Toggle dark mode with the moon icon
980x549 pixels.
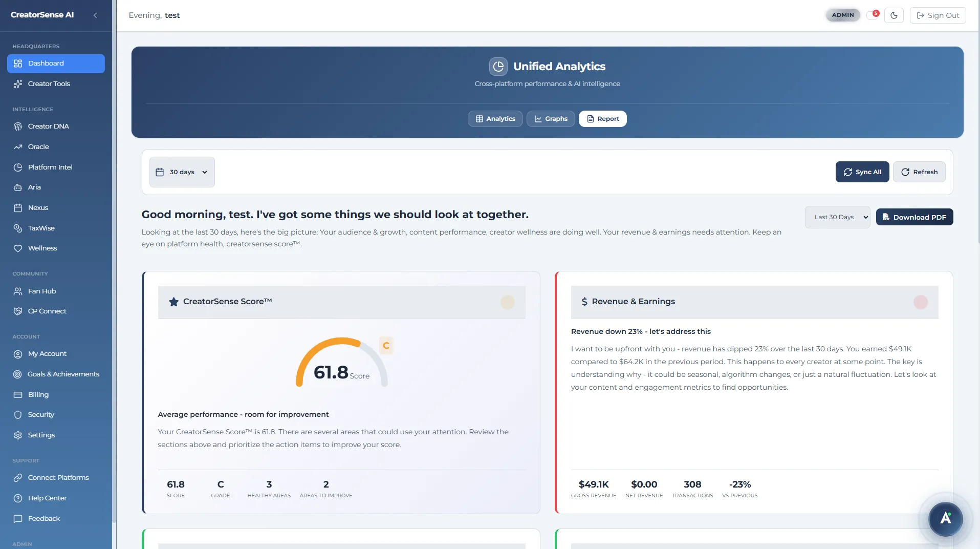tap(894, 15)
